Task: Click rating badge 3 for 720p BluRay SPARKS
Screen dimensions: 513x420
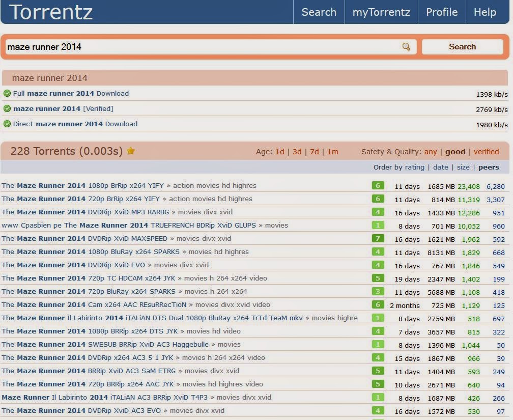Action: point(378,291)
